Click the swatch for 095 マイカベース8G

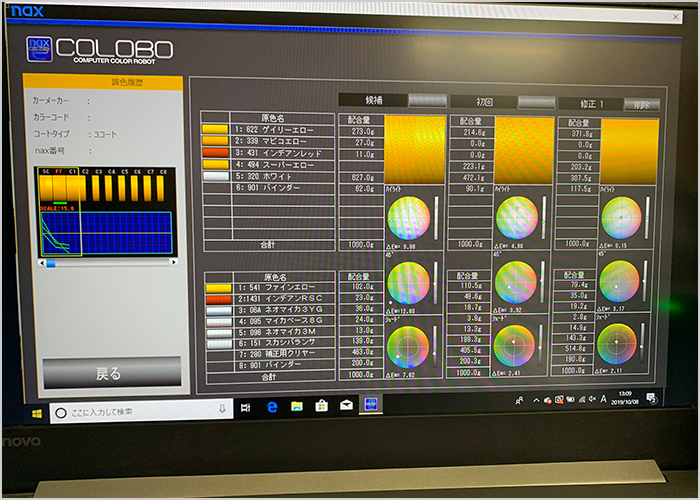(x=219, y=321)
